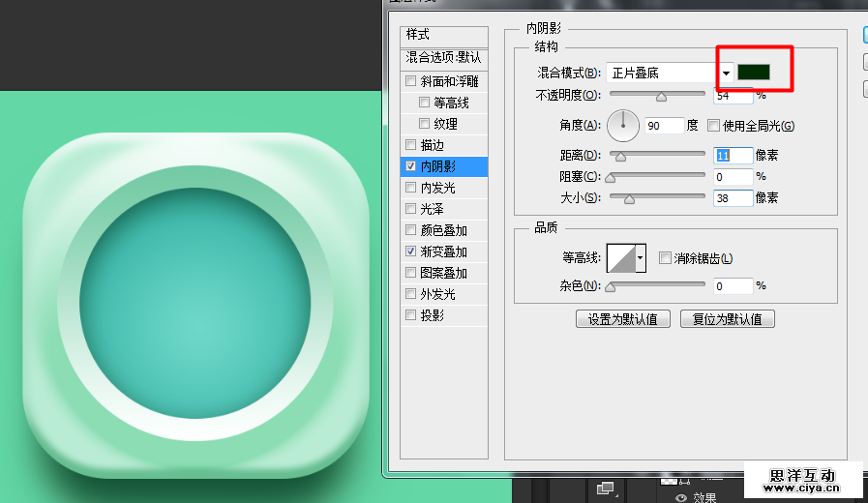Adjust the 不透明度 opacity slider
This screenshot has height=503, width=868.
pyautogui.click(x=661, y=97)
